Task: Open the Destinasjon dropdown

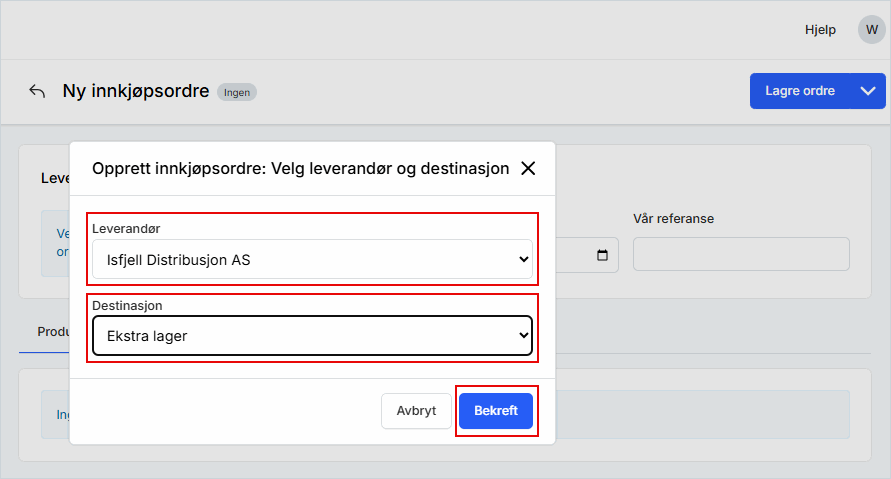Action: click(x=312, y=336)
